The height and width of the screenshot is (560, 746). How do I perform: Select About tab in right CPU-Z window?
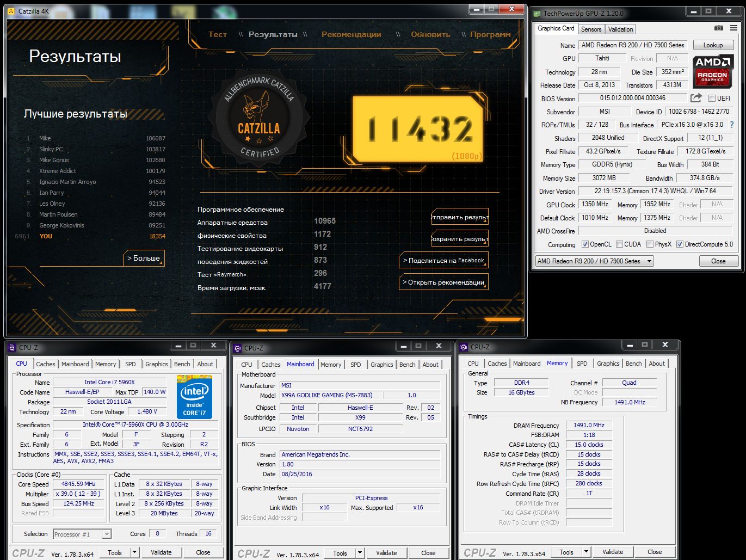(x=657, y=364)
